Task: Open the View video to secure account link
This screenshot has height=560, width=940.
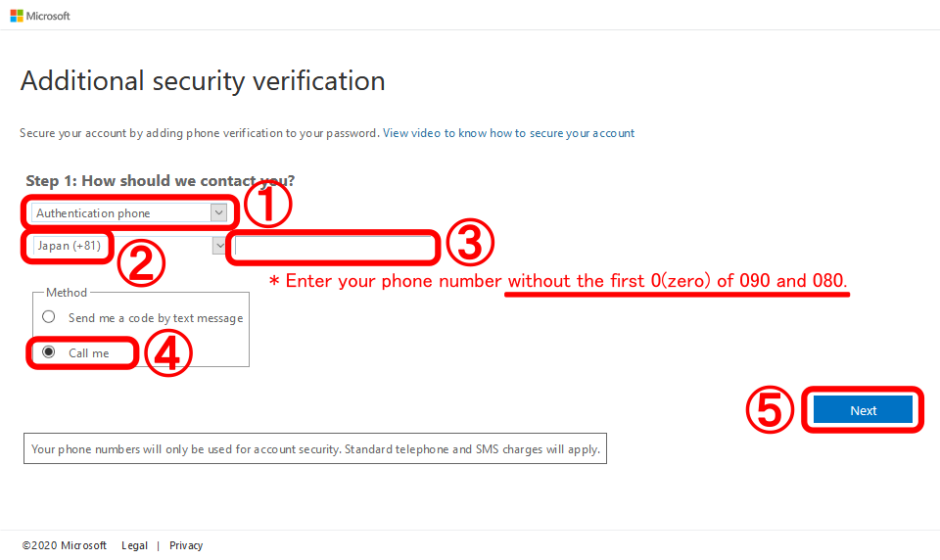Action: (508, 133)
